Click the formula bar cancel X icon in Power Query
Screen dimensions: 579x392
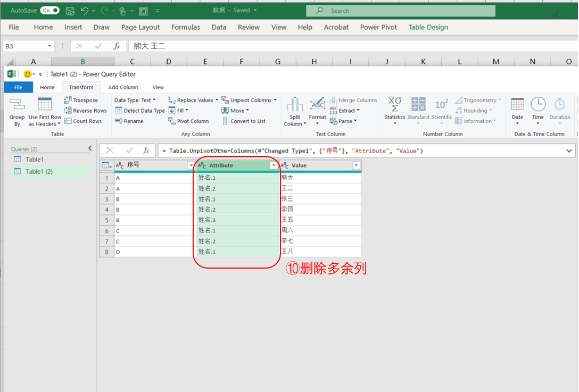(x=110, y=150)
